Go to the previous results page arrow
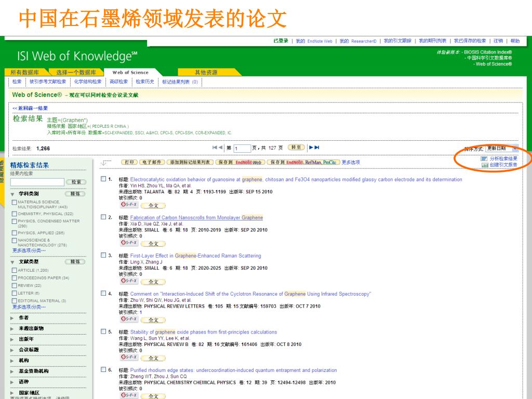 point(220,147)
